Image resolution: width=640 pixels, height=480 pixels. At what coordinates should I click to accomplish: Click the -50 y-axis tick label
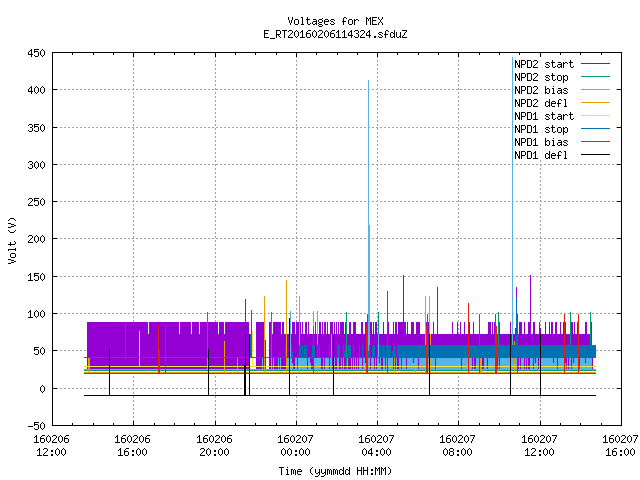coord(36,426)
